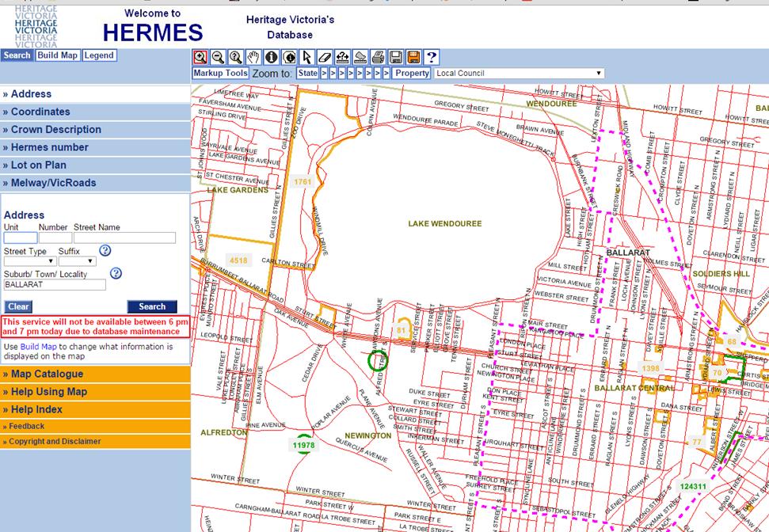Open help icon beside Suffix dropdown
This screenshot has height=532, width=769.
(x=105, y=250)
